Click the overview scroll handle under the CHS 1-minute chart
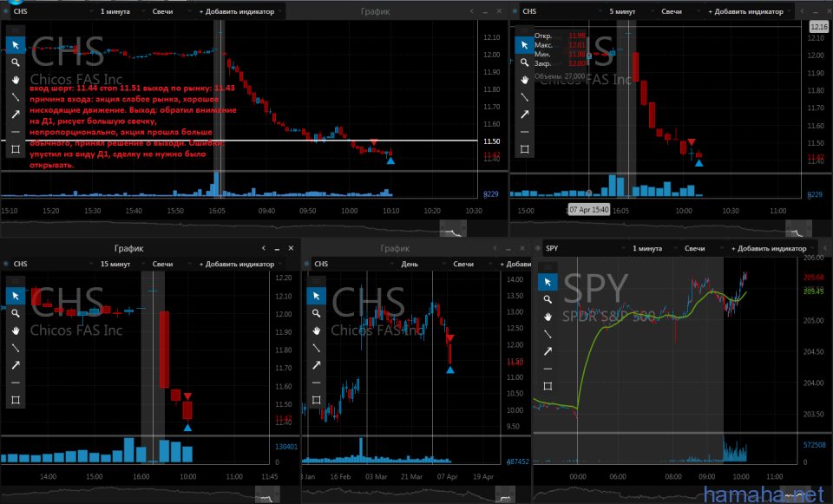 click(x=453, y=229)
